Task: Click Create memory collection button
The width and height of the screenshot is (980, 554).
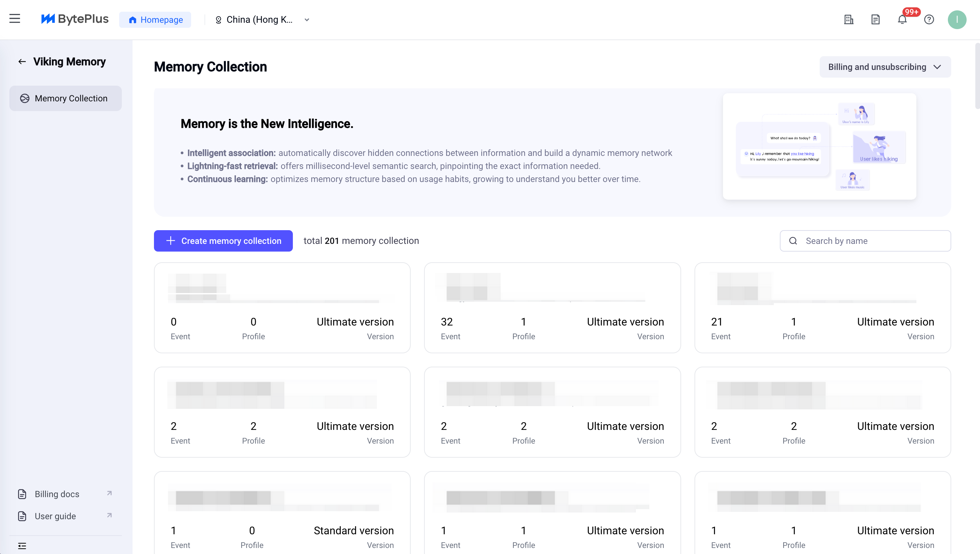Action: pyautogui.click(x=223, y=241)
